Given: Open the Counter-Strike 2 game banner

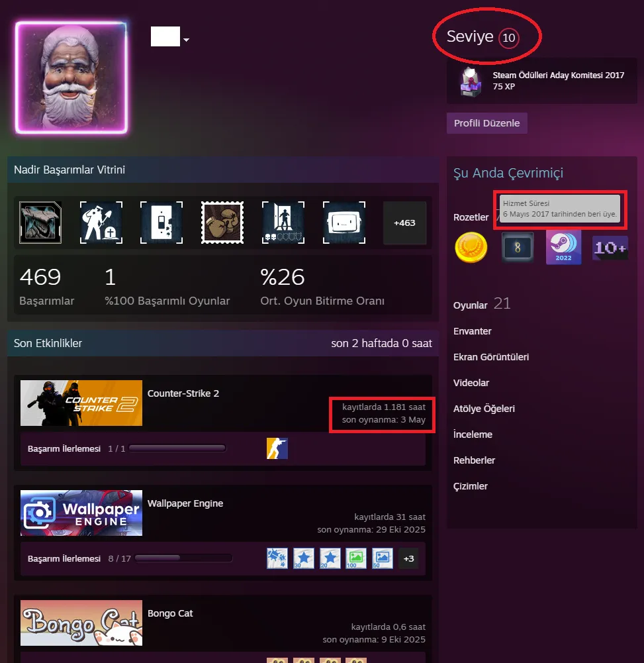Looking at the screenshot, I should pos(81,403).
